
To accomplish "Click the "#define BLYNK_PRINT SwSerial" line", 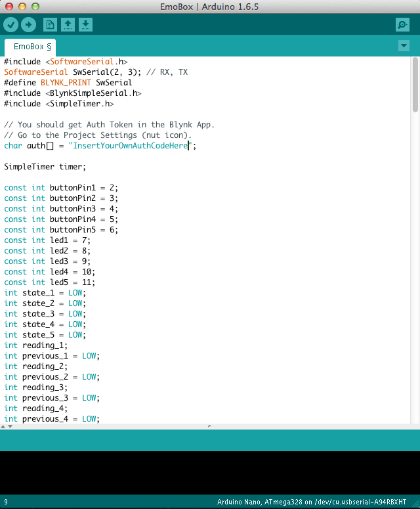I will tap(68, 83).
